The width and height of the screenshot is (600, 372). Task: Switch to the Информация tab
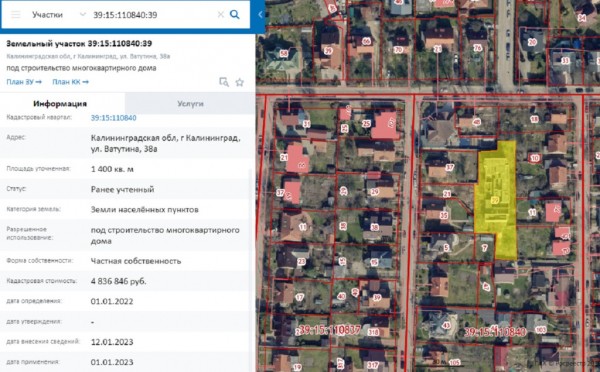60,103
